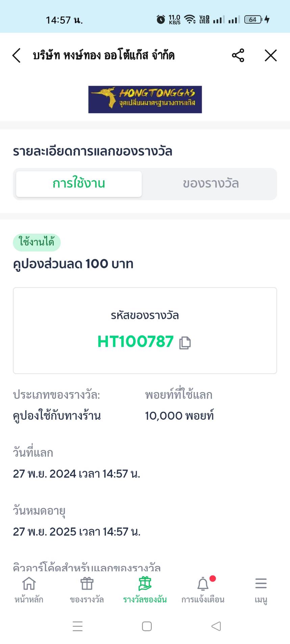290x644 pixels.
Task: Close the reward details page
Action: tap(270, 55)
